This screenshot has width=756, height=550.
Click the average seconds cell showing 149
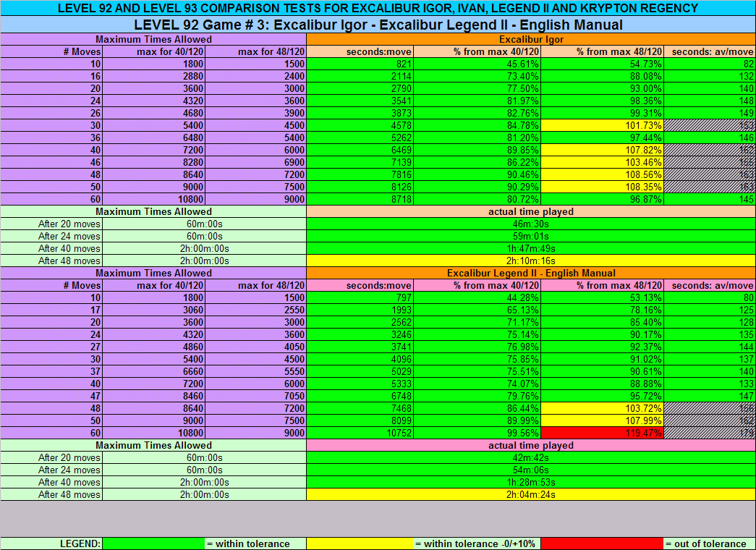click(x=710, y=114)
